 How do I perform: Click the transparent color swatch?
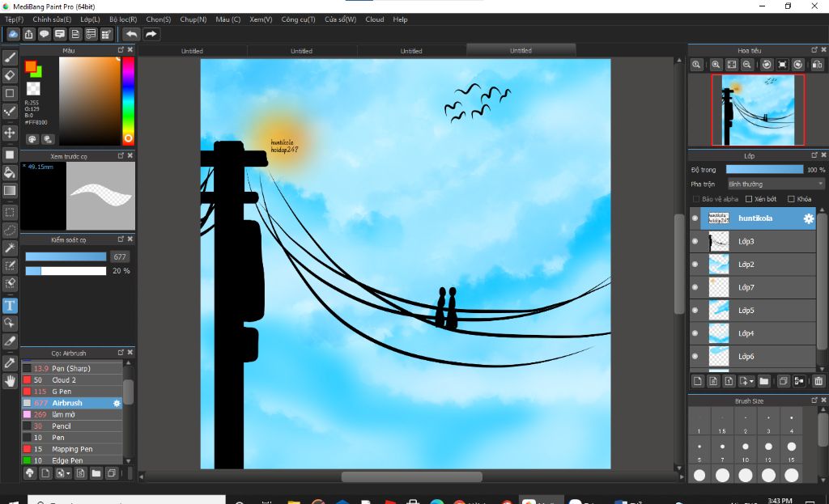[x=33, y=88]
